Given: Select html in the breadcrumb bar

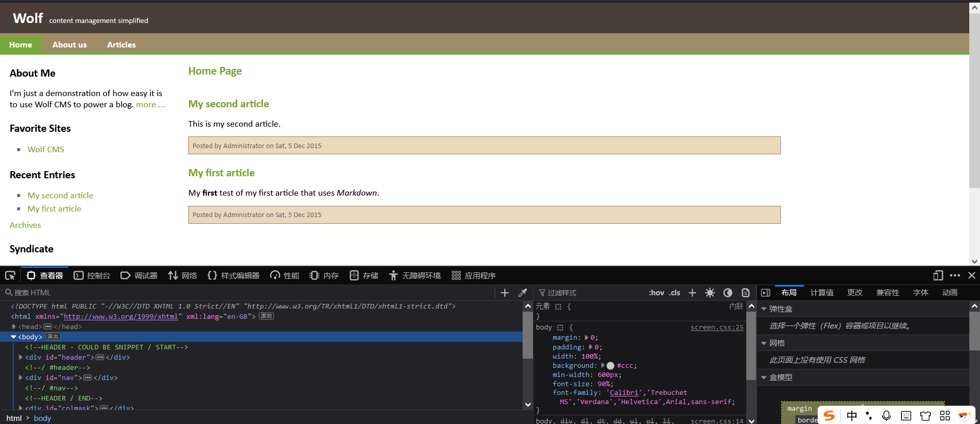Looking at the screenshot, I should point(14,418).
